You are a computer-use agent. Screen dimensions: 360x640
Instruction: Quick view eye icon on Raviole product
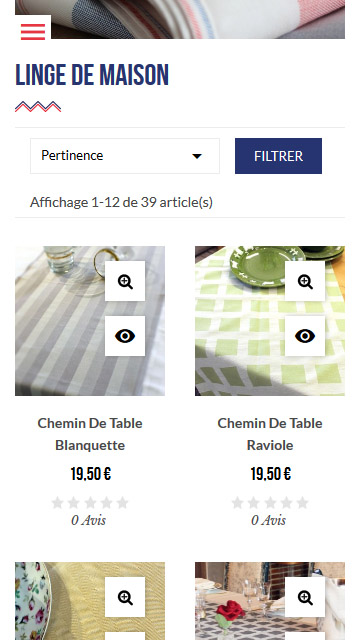pyautogui.click(x=305, y=336)
